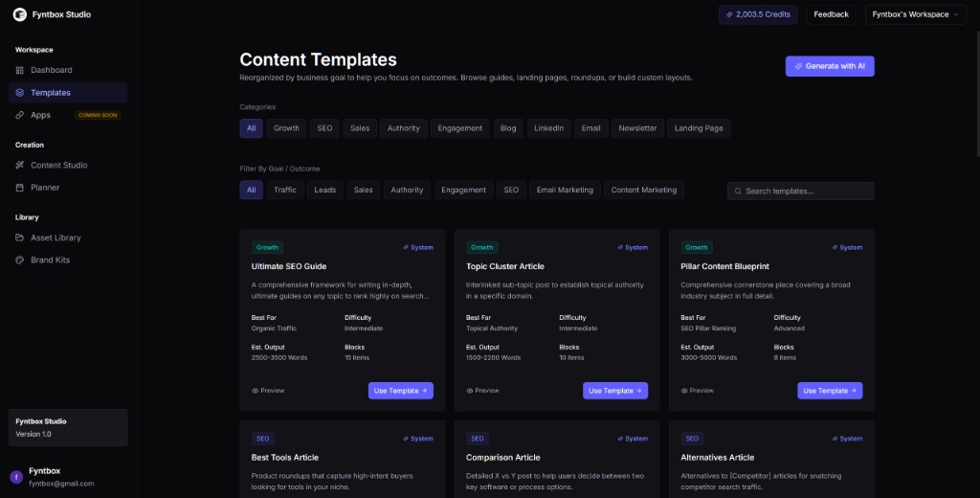
Task: Open the Fyntbox's Workspace dropdown
Action: click(x=916, y=14)
